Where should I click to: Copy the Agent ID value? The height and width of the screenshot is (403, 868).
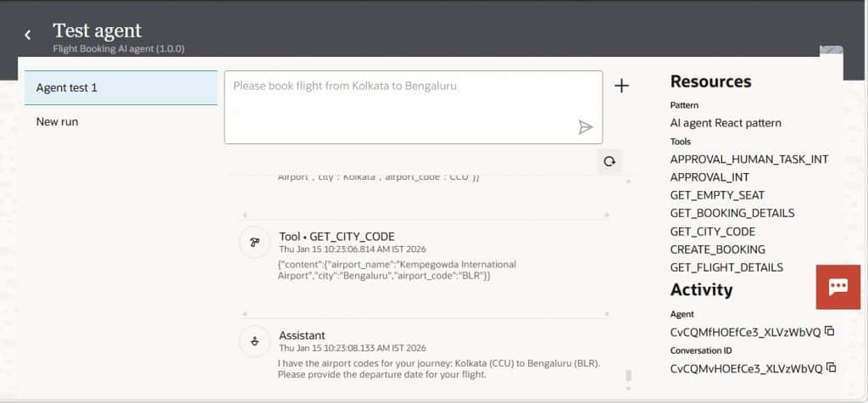[831, 332]
